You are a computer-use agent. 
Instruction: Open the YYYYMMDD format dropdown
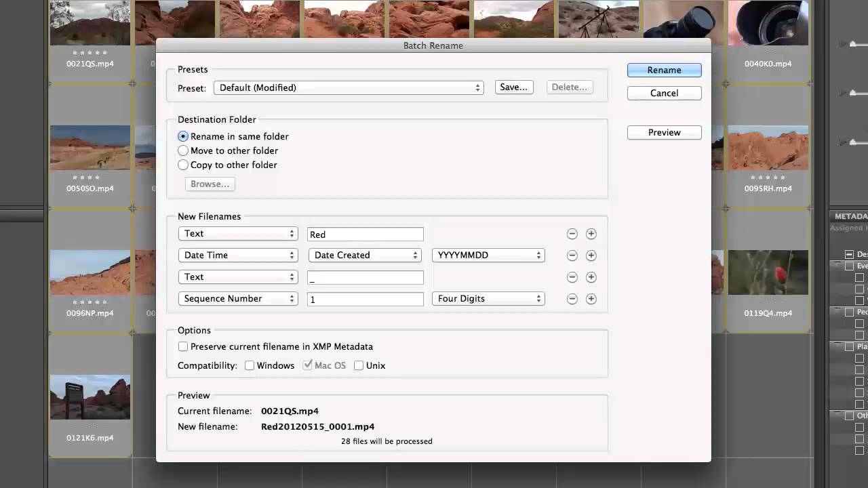(x=488, y=256)
